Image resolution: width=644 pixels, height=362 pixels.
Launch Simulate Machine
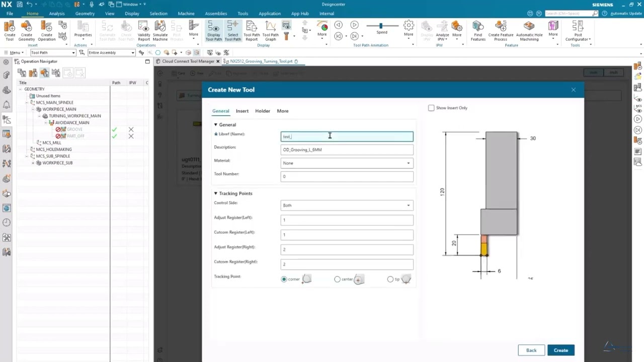click(160, 31)
